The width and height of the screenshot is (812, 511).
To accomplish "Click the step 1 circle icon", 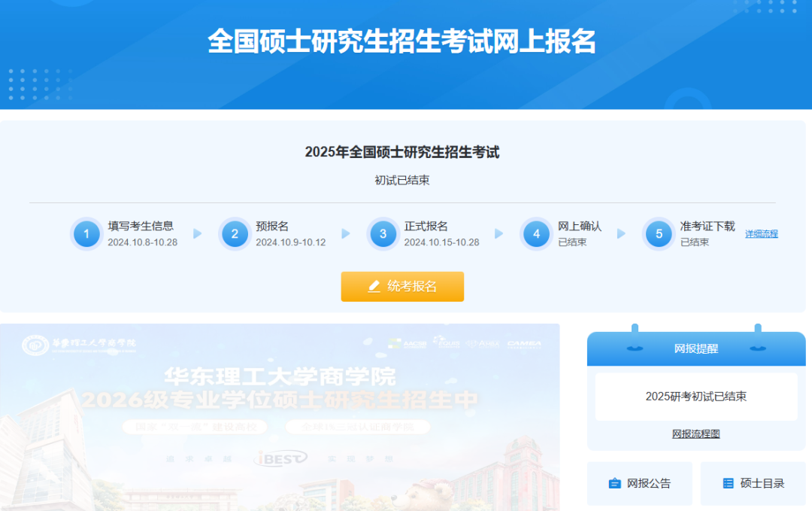I will coord(86,234).
